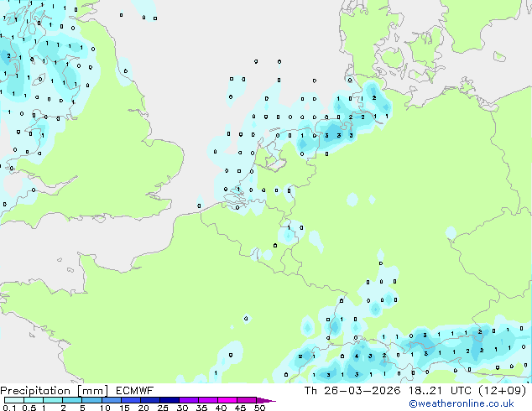Click the 1–2 mm legend color block
Image resolution: width=532 pixels, height=411 pixels.
(53, 400)
